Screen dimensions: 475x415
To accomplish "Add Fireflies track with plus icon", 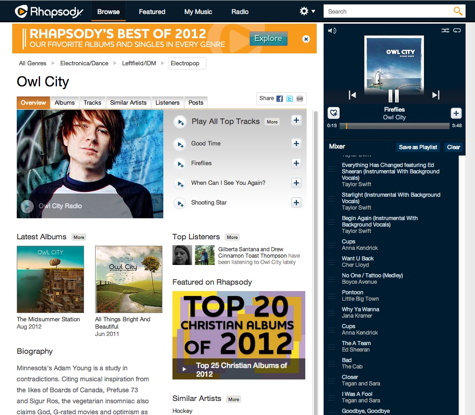I will pos(296,163).
